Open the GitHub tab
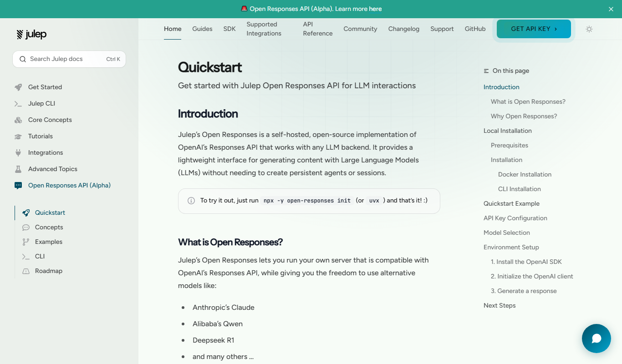This screenshot has width=622, height=364. click(x=475, y=29)
